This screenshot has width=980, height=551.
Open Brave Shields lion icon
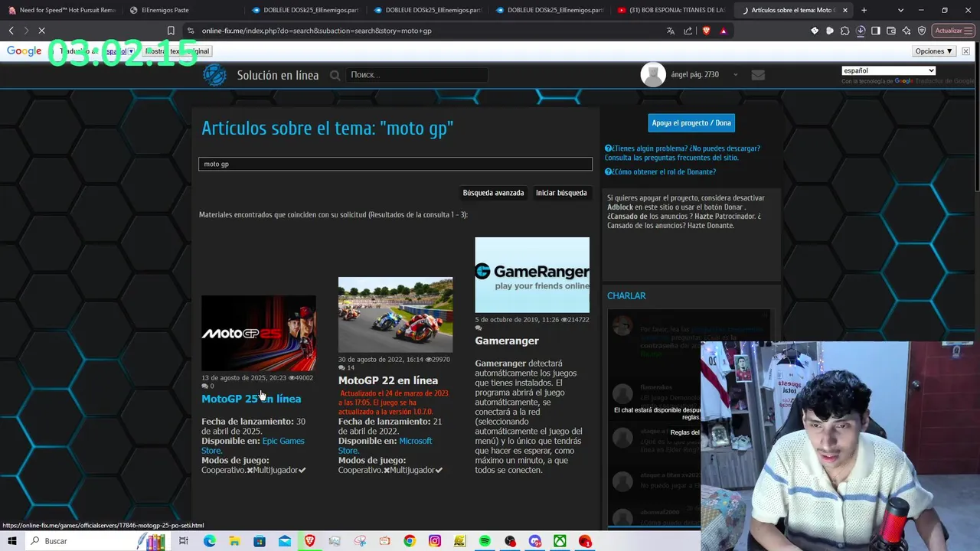(706, 31)
